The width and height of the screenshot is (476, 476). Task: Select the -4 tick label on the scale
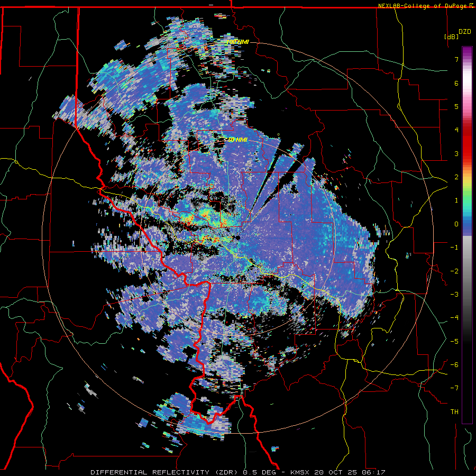click(x=454, y=318)
